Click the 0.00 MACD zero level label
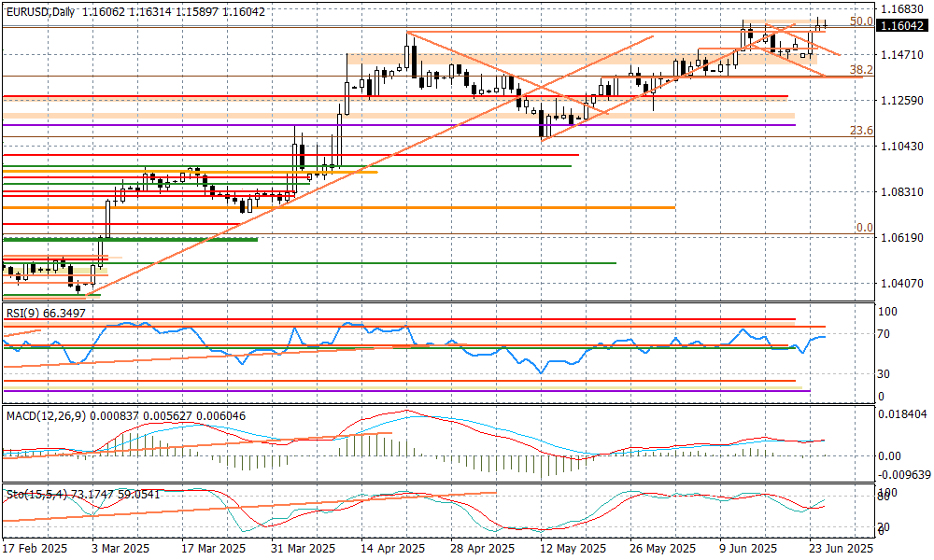 [x=890, y=456]
